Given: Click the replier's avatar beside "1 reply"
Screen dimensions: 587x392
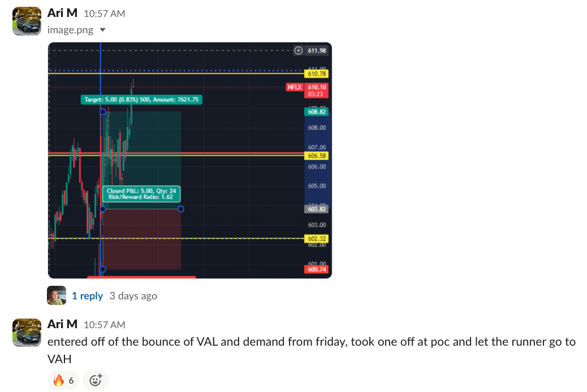Looking at the screenshot, I should [x=57, y=295].
